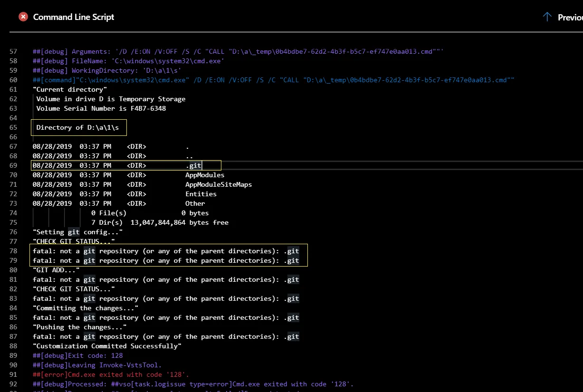Select the Processed task.logissue debug line
Viewport: 583px width, 392px height.
pos(193,384)
